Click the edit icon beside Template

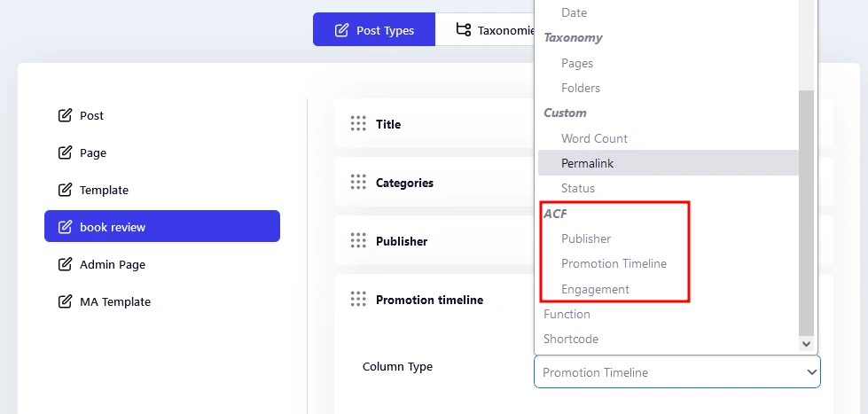pyautogui.click(x=65, y=190)
